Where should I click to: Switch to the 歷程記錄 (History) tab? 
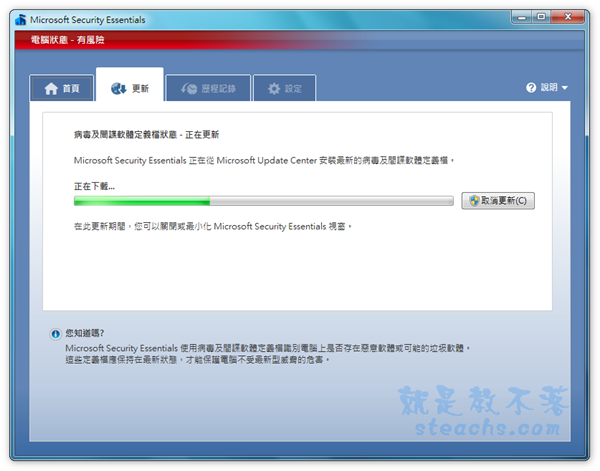(x=208, y=88)
